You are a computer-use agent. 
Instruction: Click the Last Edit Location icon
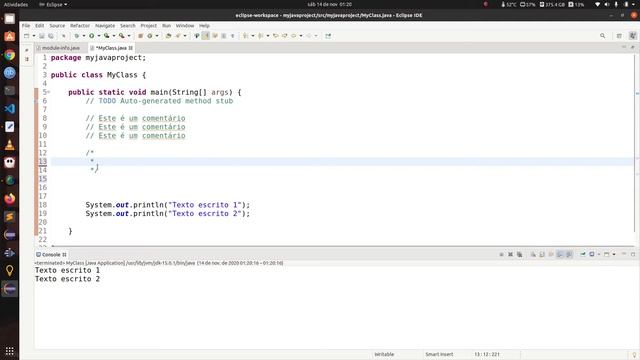coord(275,36)
